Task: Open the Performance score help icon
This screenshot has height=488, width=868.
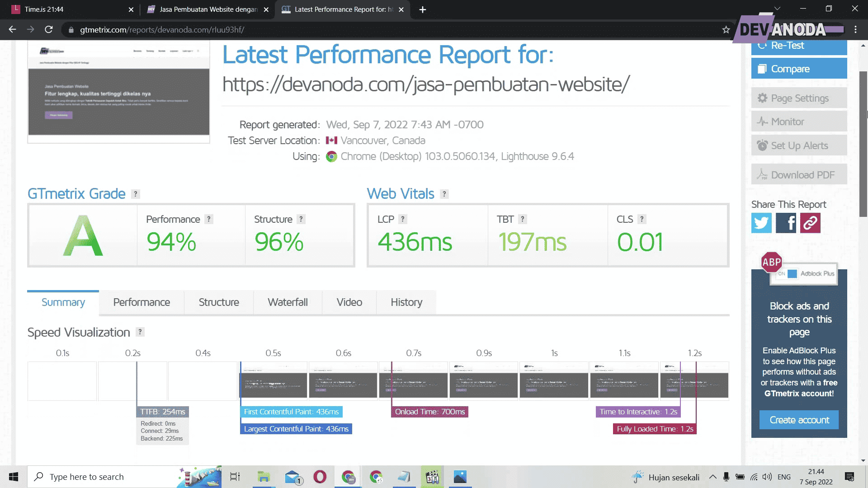Action: coord(208,219)
